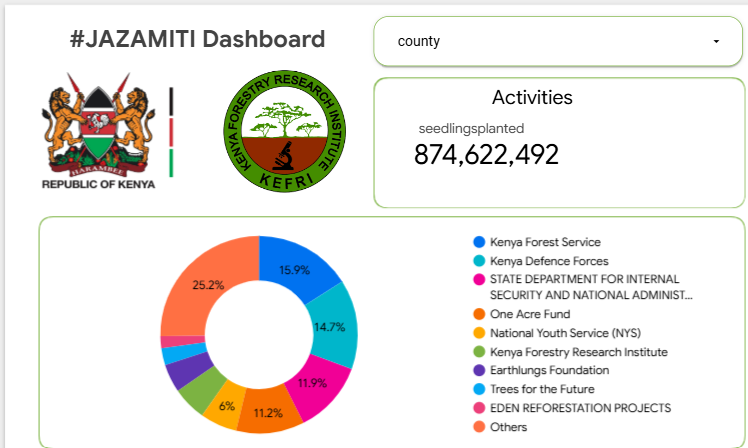Select Kenya Defence Forces legend label

tap(549, 261)
